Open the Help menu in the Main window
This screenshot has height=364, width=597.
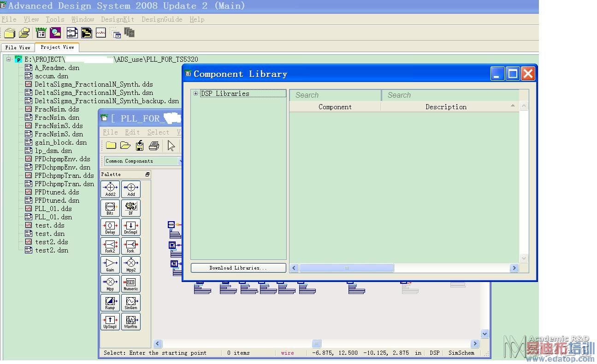197,19
